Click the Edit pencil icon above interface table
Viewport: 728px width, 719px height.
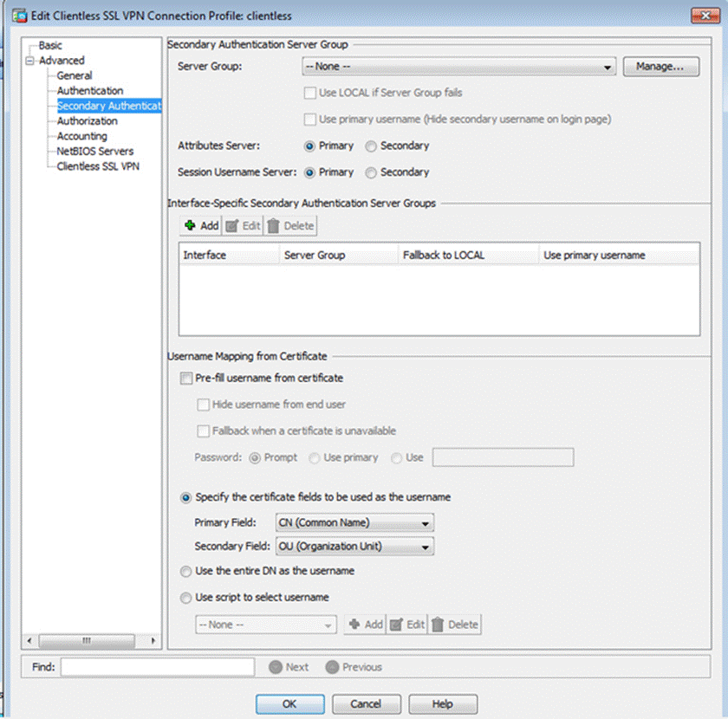tap(231, 226)
